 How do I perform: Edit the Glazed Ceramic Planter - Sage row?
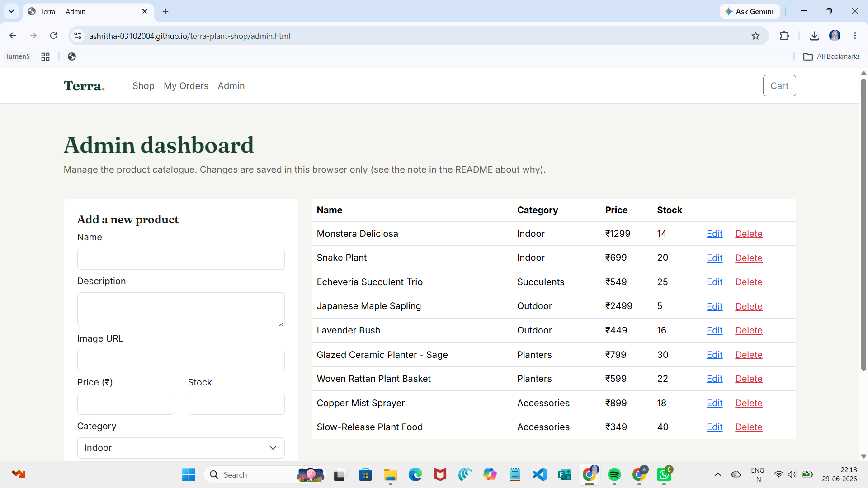point(714,355)
